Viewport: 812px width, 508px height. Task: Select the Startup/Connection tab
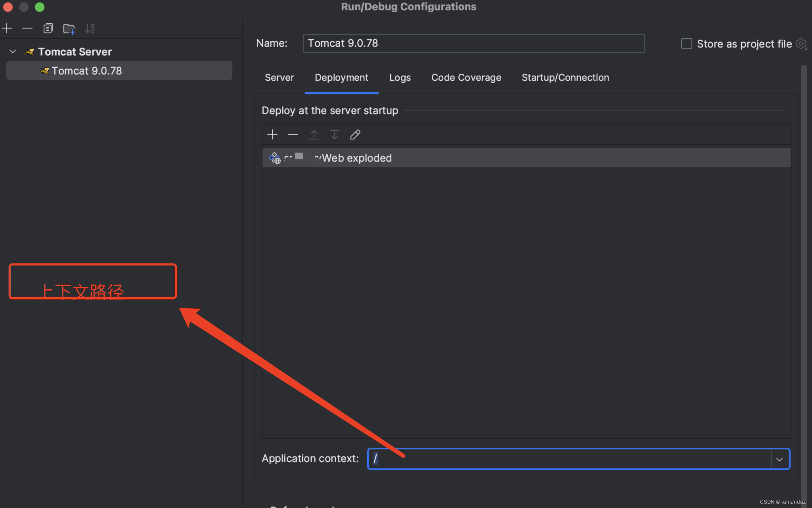565,77
